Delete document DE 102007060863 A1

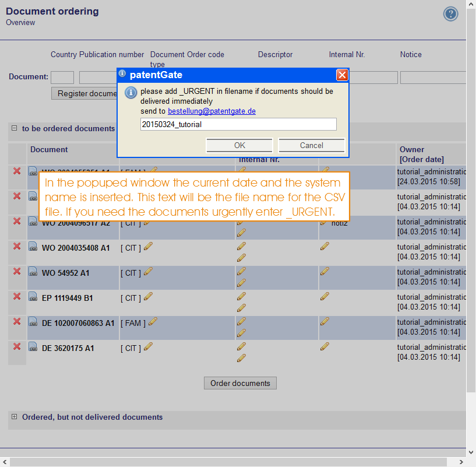click(17, 321)
